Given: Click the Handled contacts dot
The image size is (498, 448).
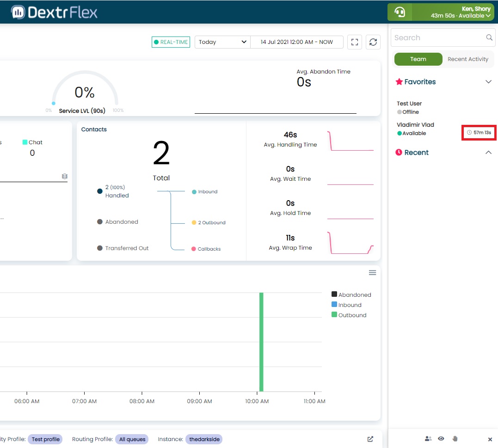Looking at the screenshot, I should [100, 191].
